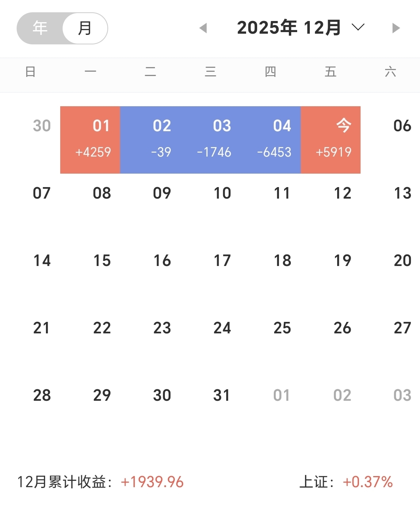This screenshot has height=507, width=420.
Task: Go to previous month arrow
Action: (x=203, y=28)
